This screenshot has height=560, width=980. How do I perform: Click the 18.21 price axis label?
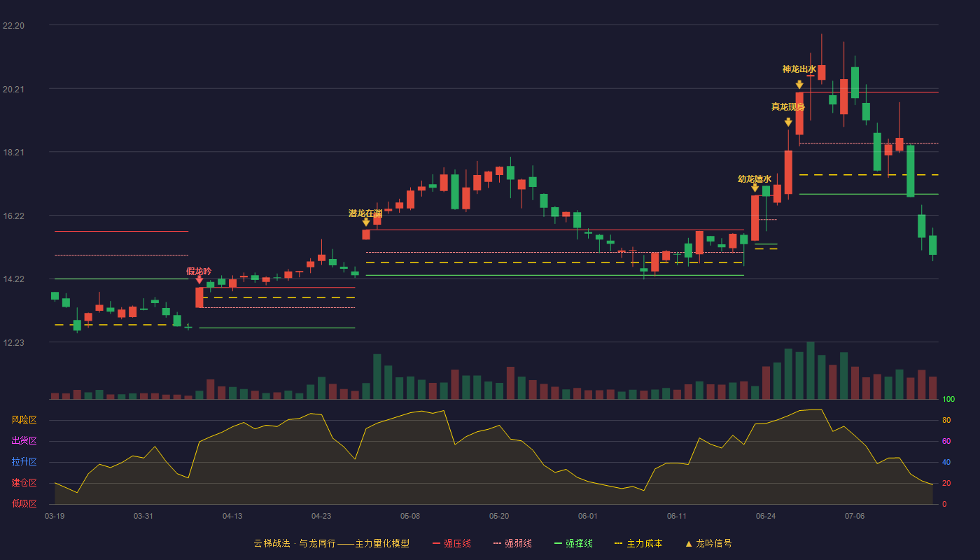(13, 153)
